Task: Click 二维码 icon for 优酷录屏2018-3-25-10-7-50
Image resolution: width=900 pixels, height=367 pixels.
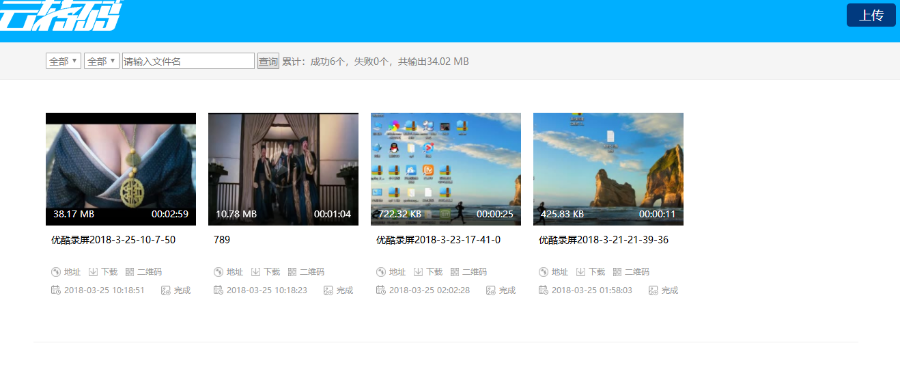Action: click(129, 272)
